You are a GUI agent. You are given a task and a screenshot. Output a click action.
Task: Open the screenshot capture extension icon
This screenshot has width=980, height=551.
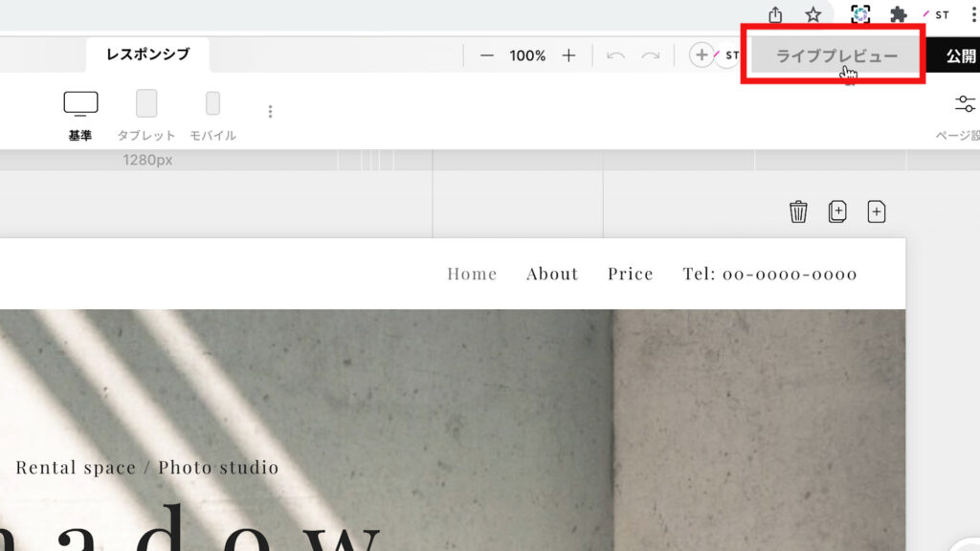click(x=860, y=14)
